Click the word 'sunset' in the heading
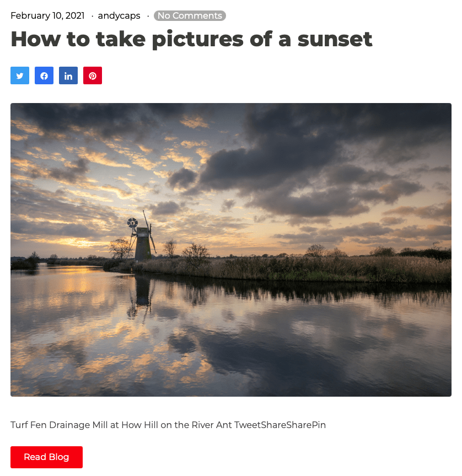Image resolution: width=462 pixels, height=476 pixels. pyautogui.click(x=335, y=40)
